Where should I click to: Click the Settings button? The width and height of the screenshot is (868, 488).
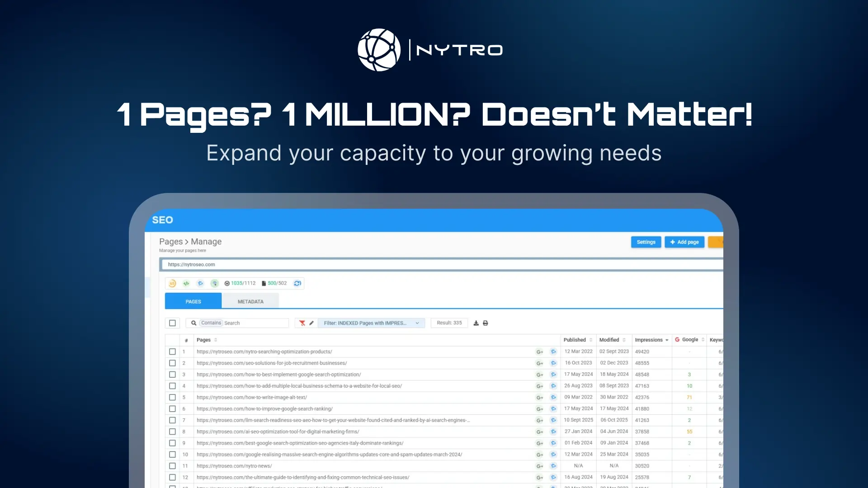click(x=646, y=242)
